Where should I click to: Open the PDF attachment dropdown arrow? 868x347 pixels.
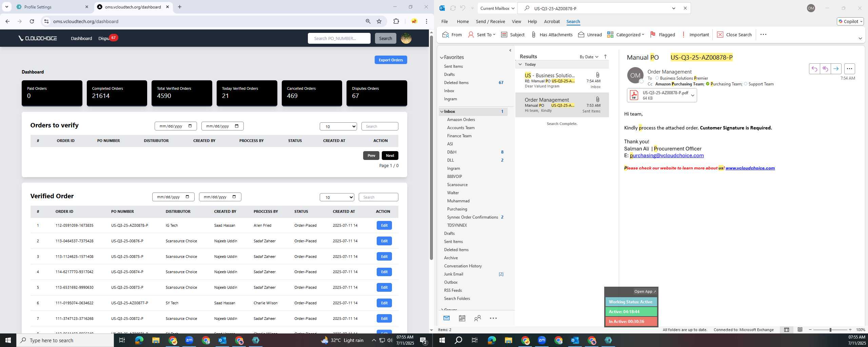[693, 96]
